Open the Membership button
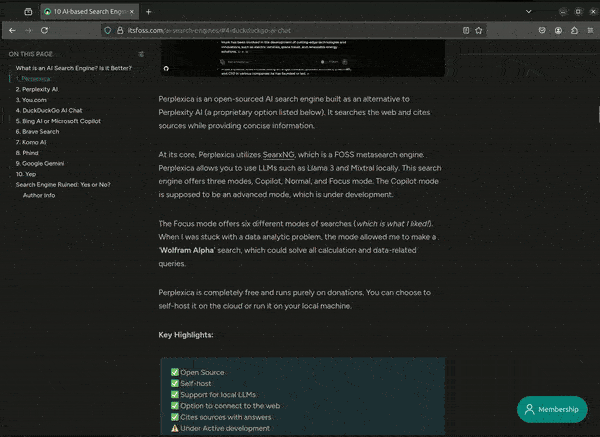The width and height of the screenshot is (600, 437). pyautogui.click(x=552, y=409)
